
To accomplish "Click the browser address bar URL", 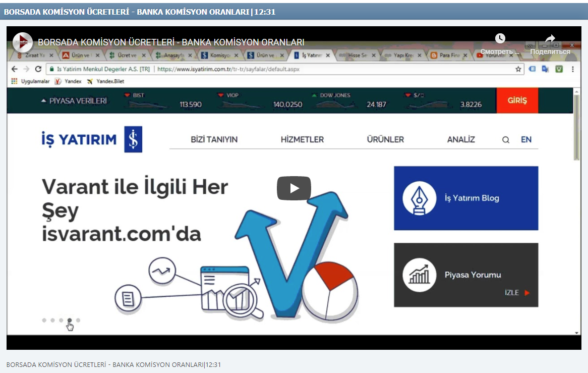I will coord(228,69).
